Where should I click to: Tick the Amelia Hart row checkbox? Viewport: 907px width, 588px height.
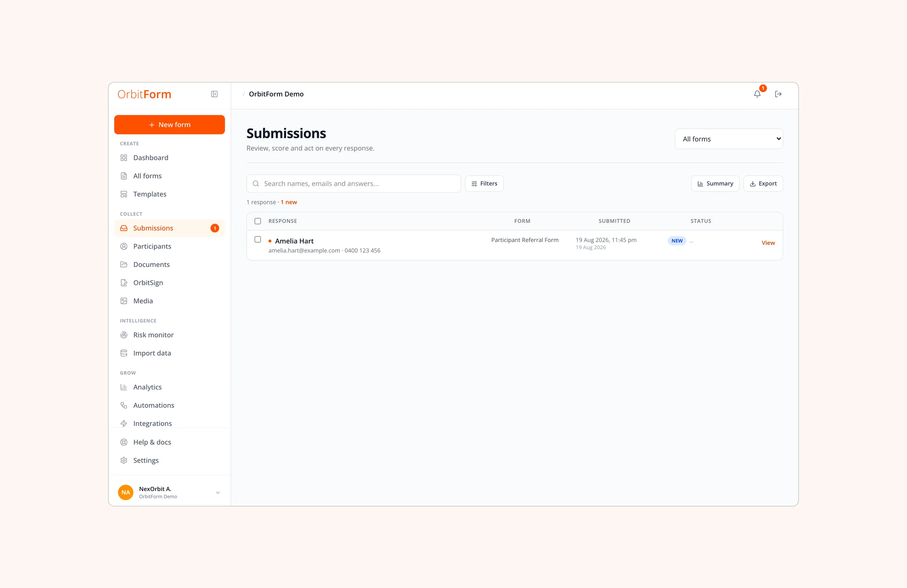click(x=258, y=239)
